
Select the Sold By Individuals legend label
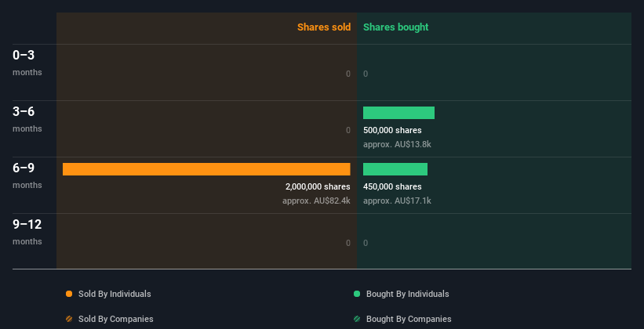point(115,294)
